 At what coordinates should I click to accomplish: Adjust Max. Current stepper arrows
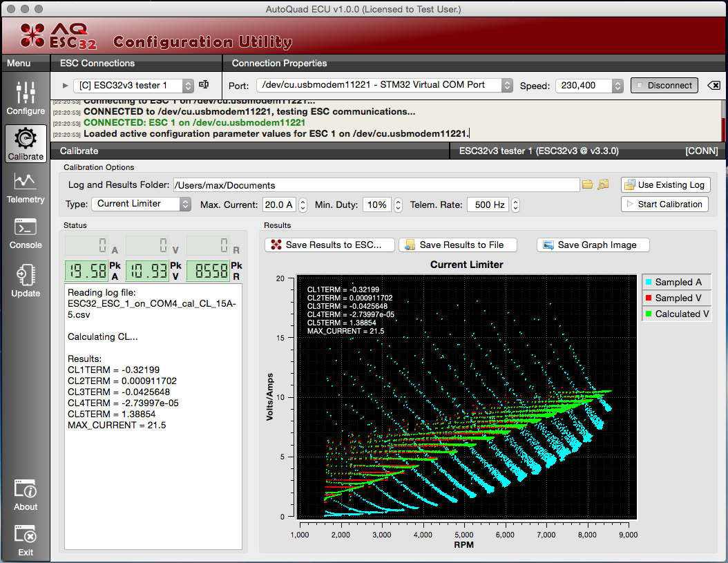(303, 204)
